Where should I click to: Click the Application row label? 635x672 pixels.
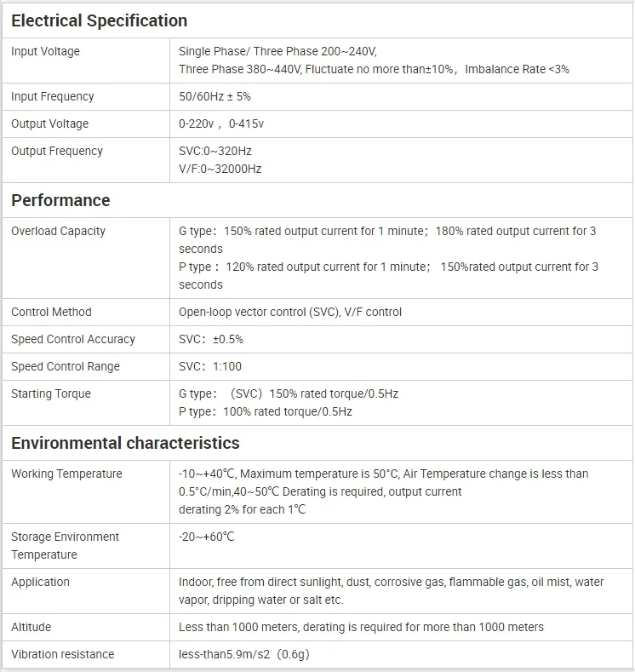click(40, 582)
